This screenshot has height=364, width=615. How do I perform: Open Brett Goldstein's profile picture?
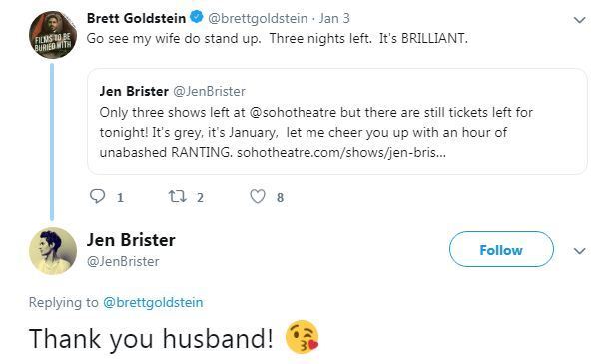pos(53,35)
